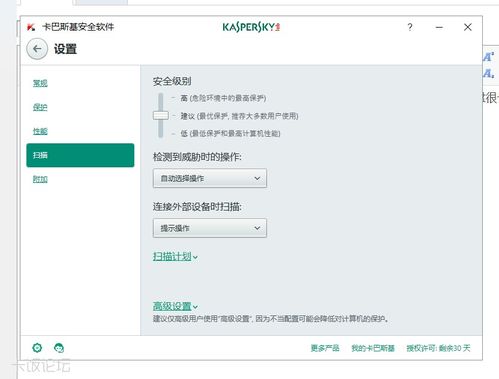Open the 更多产品 link
The height and width of the screenshot is (379, 499).
click(325, 348)
